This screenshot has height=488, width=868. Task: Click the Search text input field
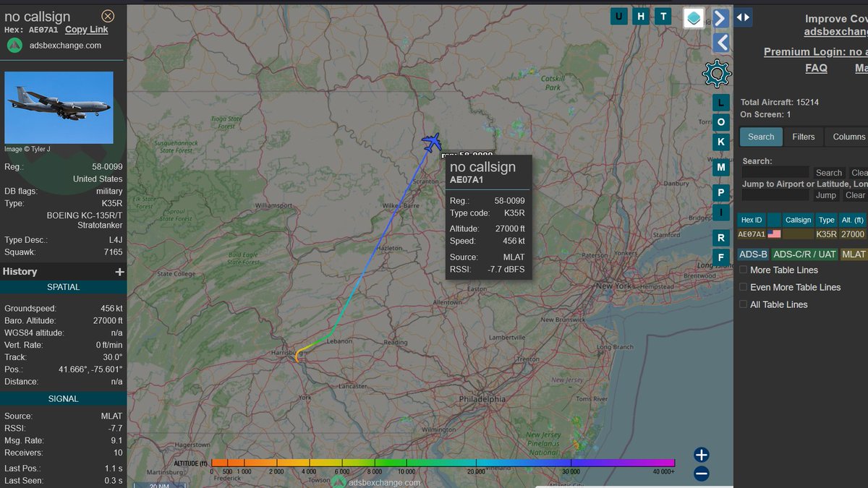775,172
